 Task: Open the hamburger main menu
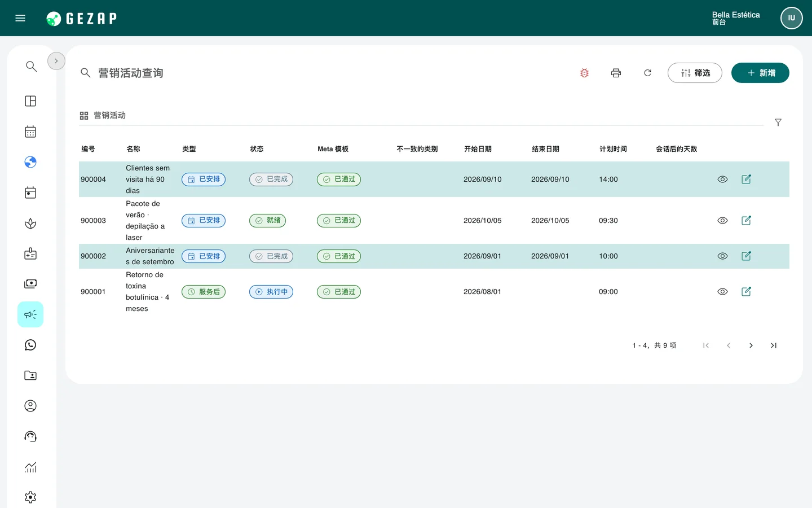[20, 18]
